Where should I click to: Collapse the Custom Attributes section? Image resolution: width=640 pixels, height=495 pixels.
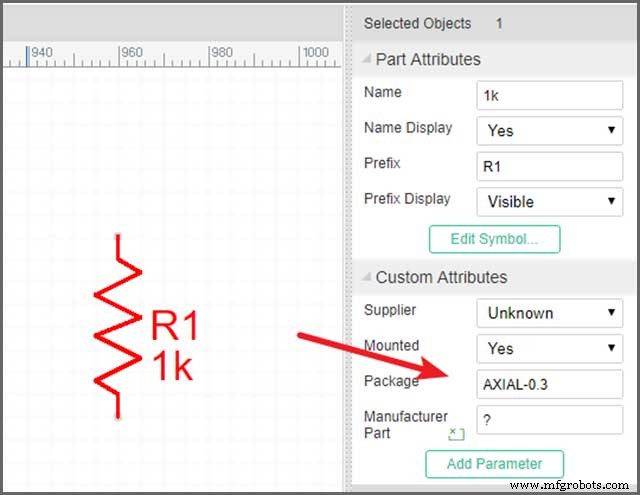point(367,277)
